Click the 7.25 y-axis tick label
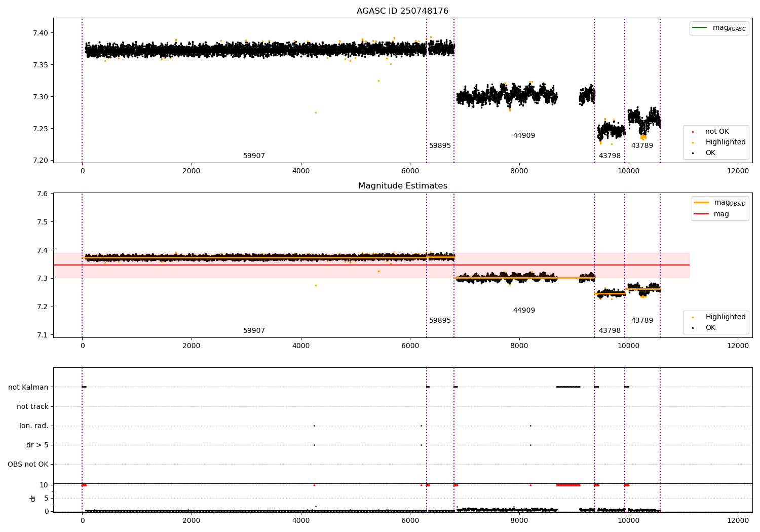The height and width of the screenshot is (532, 760). click(40, 129)
